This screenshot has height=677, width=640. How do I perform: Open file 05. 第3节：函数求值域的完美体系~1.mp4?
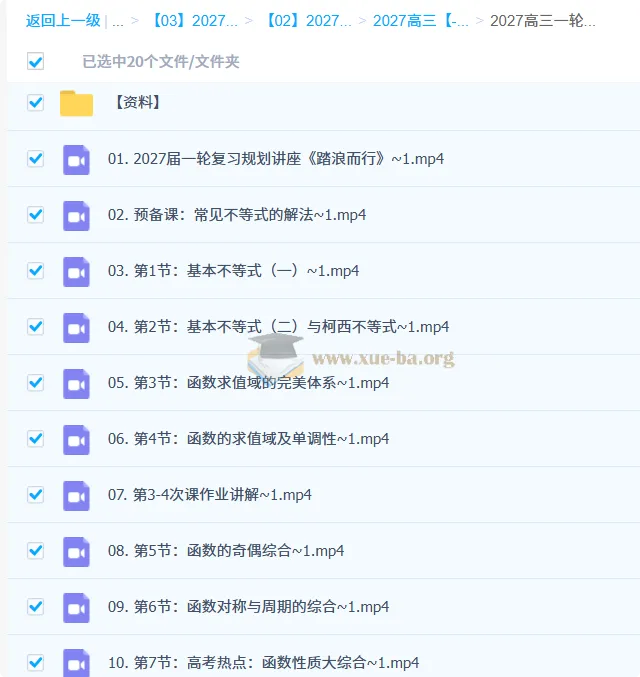coord(249,383)
